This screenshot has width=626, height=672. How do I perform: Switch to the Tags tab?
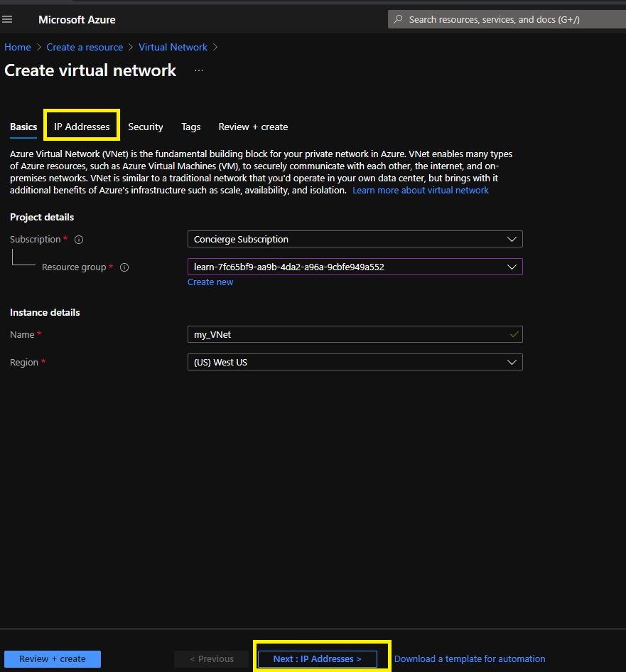[191, 127]
